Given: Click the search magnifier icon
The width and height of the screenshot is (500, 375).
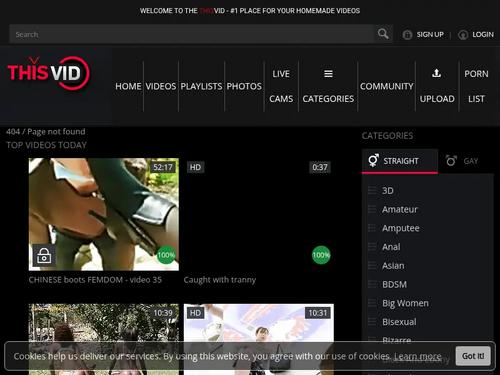Looking at the screenshot, I should (383, 34).
